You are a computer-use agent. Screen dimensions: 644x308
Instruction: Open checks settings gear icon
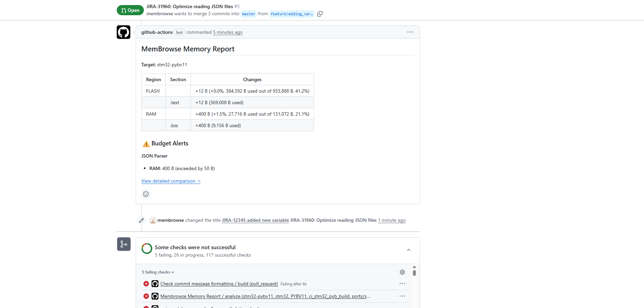402,272
